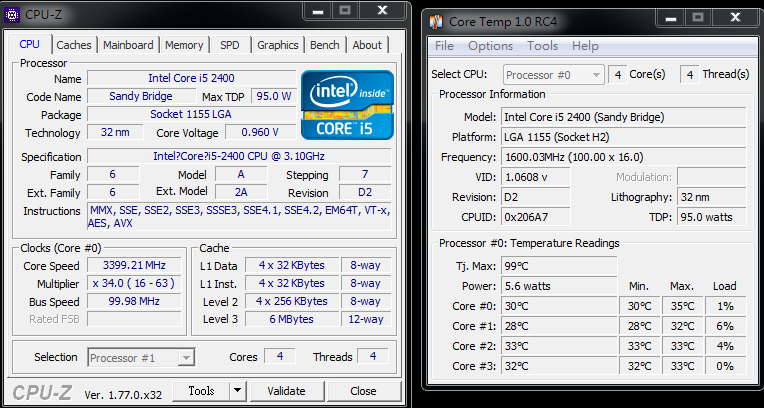This screenshot has width=764, height=408.
Task: Open the File menu in Core Temp
Action: [444, 46]
